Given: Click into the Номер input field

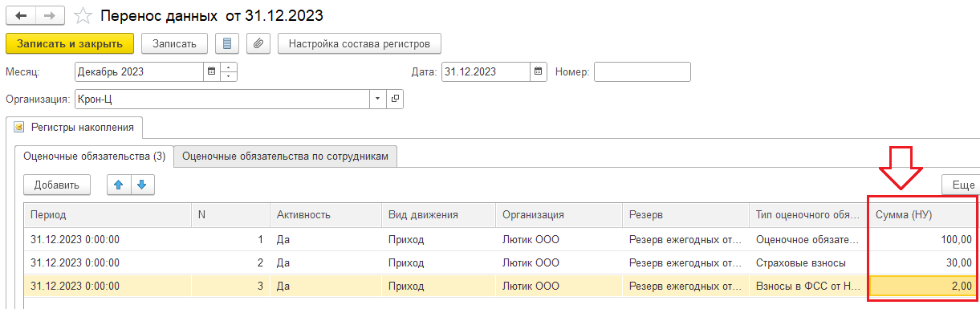Looking at the screenshot, I should [642, 71].
